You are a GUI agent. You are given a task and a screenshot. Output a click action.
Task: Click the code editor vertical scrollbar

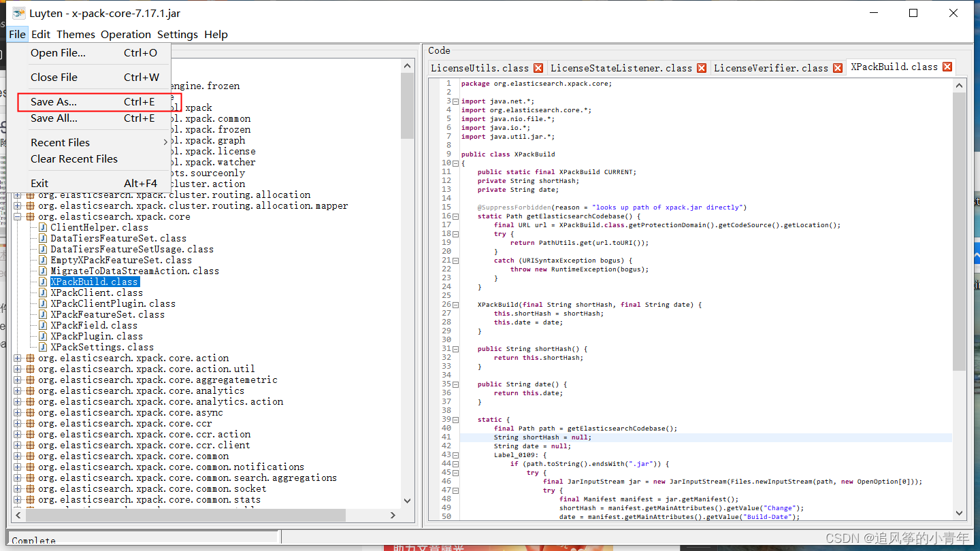959,231
